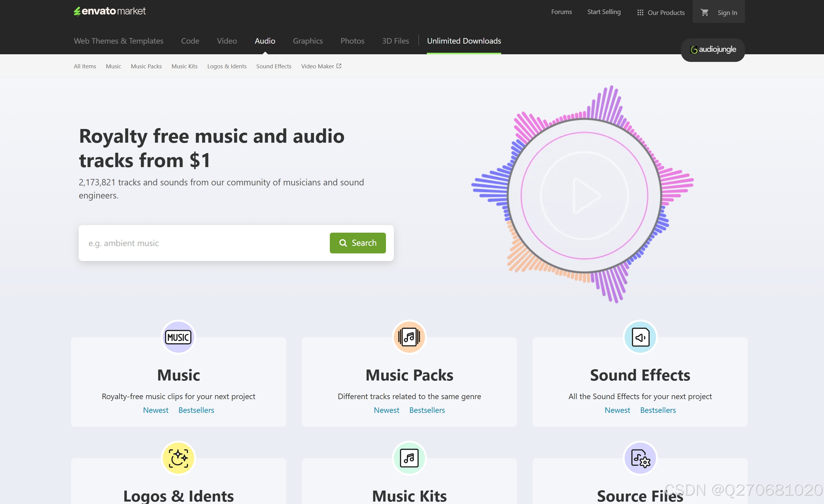The image size is (824, 504).
Task: Click the green Search button
Action: coord(358,243)
